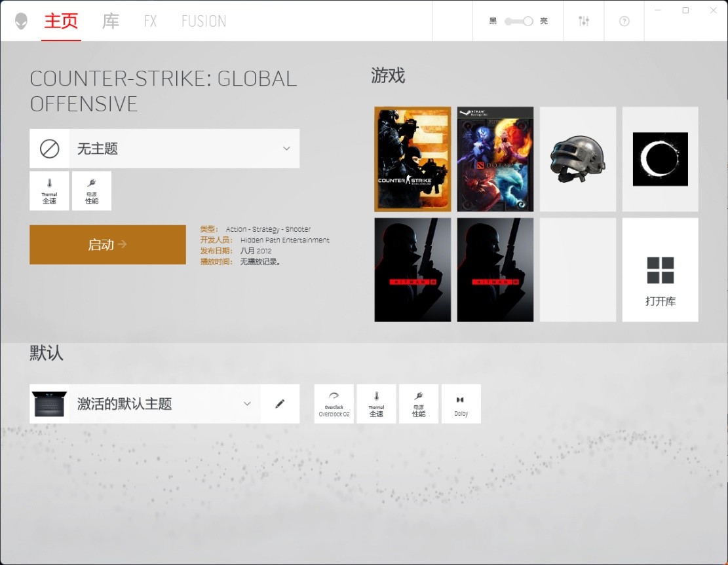This screenshot has width=728, height=565.
Task: Select the first Hitman 3 cover
Action: (413, 270)
